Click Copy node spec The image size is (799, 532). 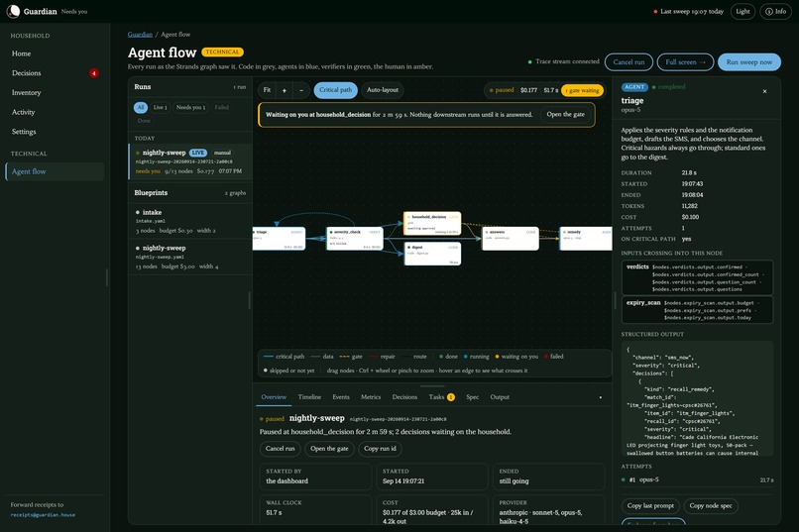click(711, 505)
